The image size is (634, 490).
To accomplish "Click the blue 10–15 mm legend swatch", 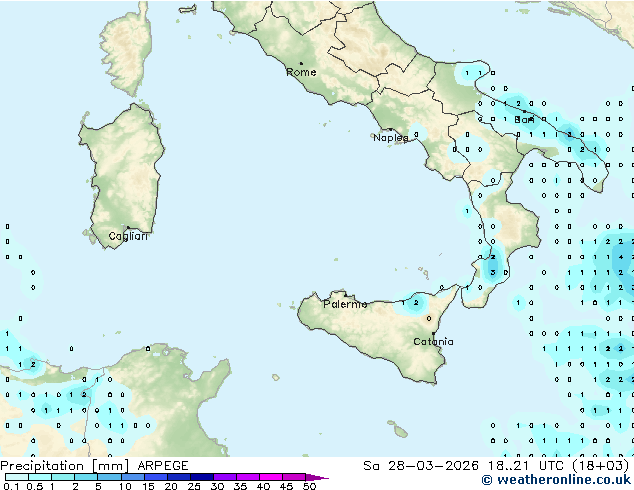I will tap(133, 477).
